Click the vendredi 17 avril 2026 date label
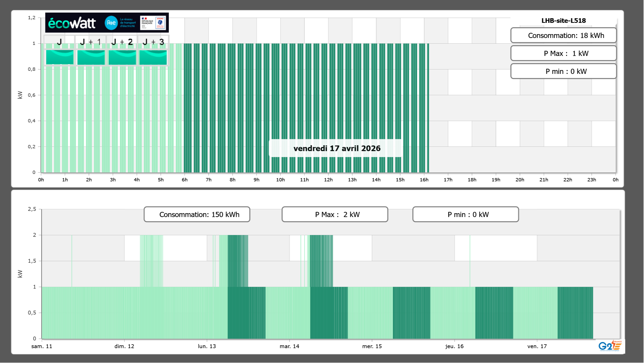Screen dimensions: 644x363 coord(337,148)
